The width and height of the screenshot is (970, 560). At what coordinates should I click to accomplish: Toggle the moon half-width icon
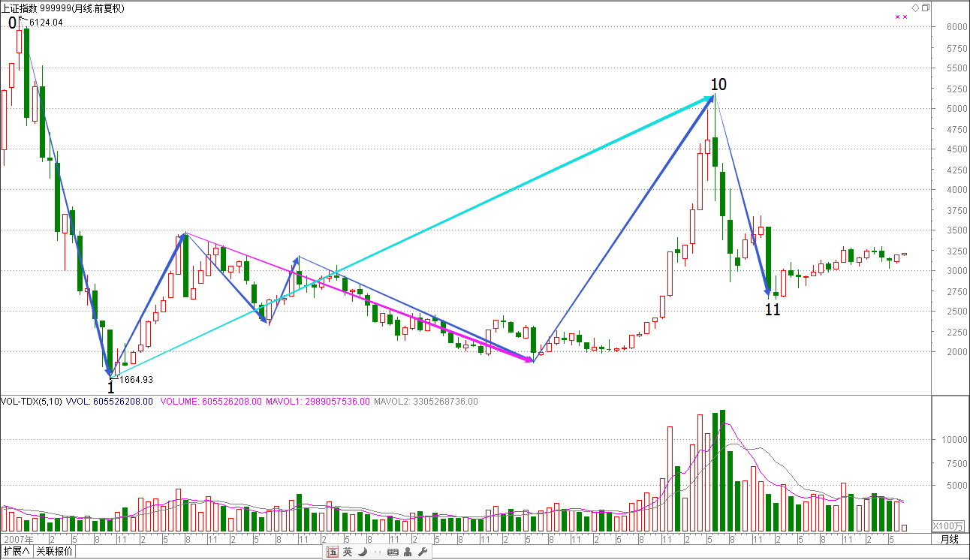click(x=363, y=552)
